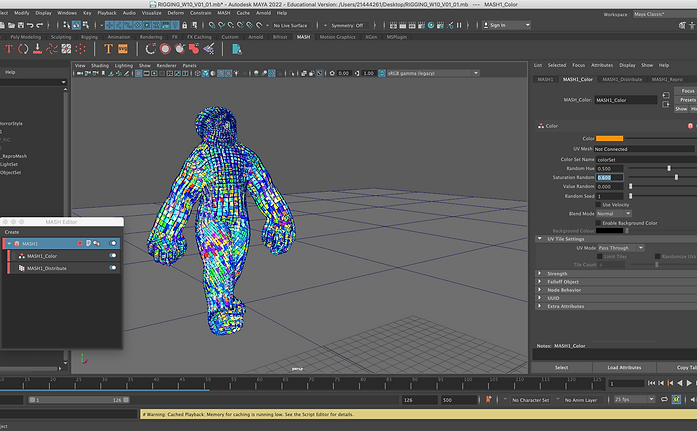Click the select camera icon in viewport toolbar
The image size is (697, 431).
coord(80,73)
